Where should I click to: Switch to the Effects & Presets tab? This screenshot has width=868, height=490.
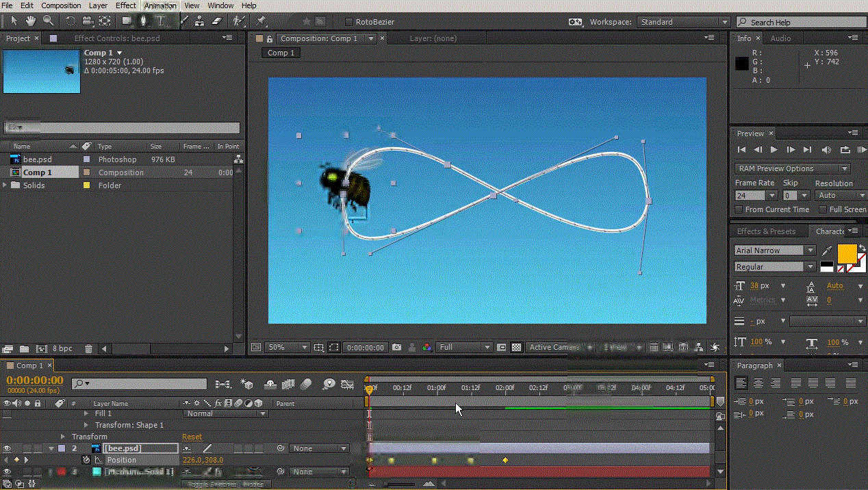pos(766,231)
